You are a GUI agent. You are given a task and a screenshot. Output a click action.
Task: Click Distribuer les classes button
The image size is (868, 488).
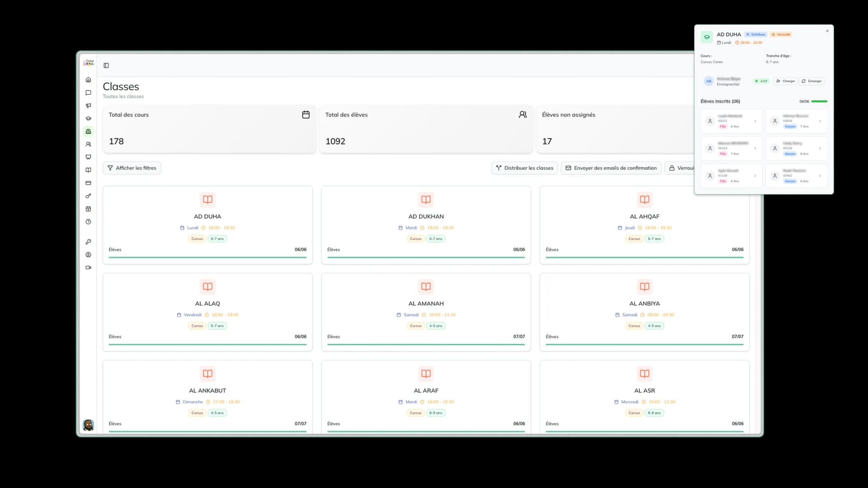coord(524,168)
